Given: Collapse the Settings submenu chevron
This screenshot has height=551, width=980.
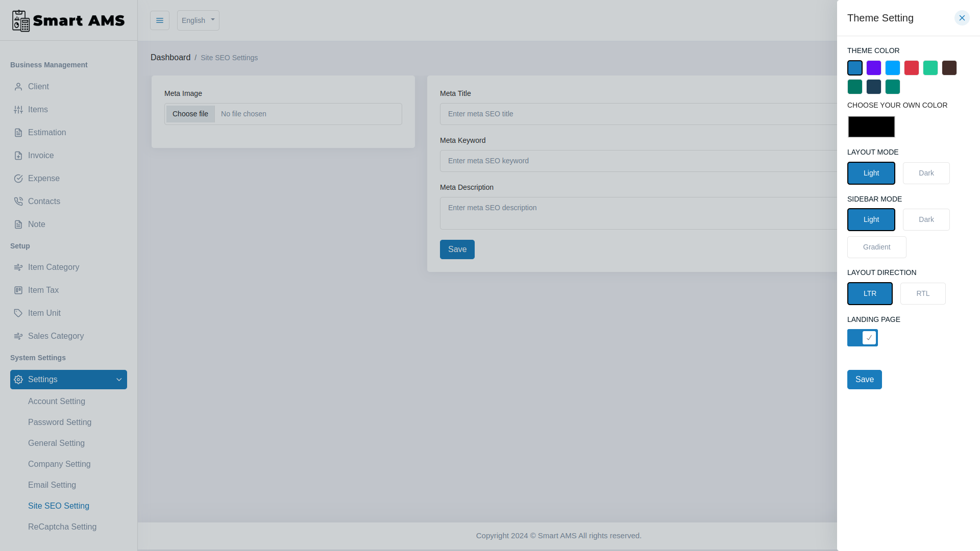Looking at the screenshot, I should (118, 380).
